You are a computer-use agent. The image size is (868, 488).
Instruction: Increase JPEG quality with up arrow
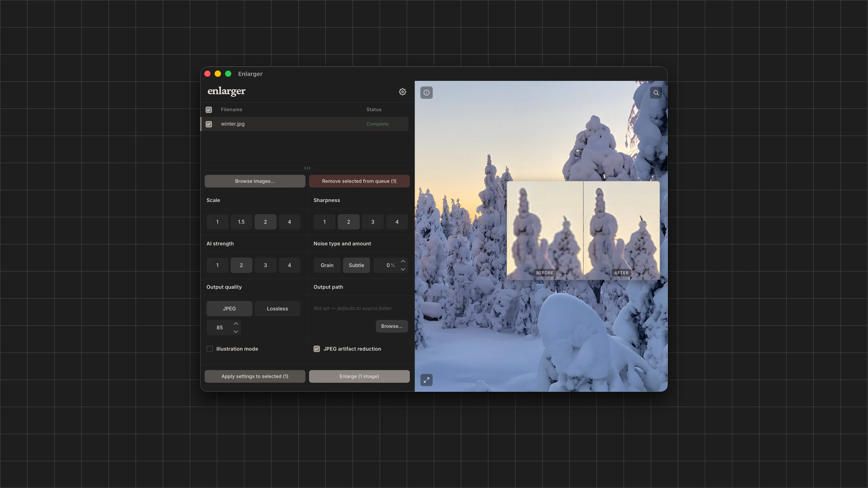tap(236, 324)
